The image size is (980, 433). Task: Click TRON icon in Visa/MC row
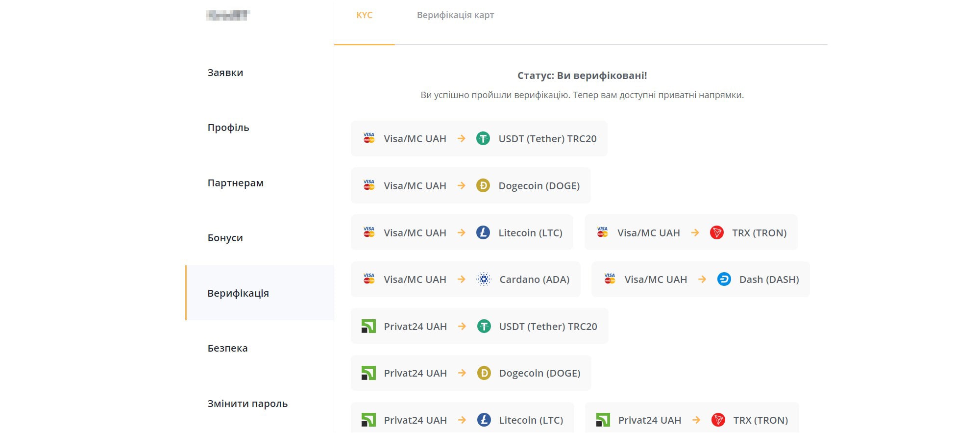[717, 232]
